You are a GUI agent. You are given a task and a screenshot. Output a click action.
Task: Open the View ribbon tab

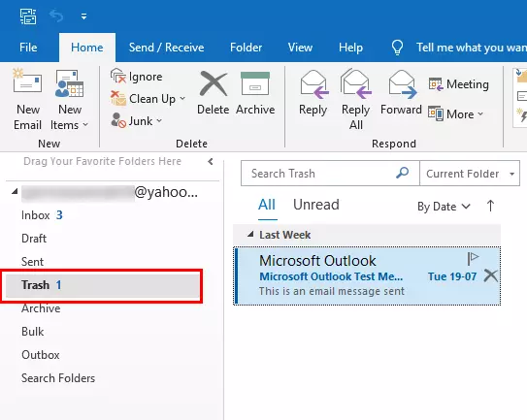point(300,48)
